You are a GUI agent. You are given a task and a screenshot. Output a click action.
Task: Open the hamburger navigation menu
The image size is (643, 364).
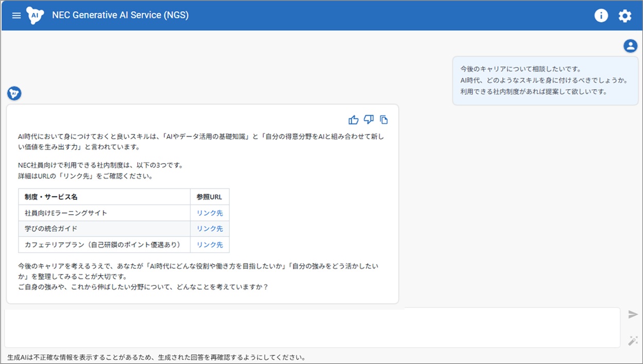16,15
